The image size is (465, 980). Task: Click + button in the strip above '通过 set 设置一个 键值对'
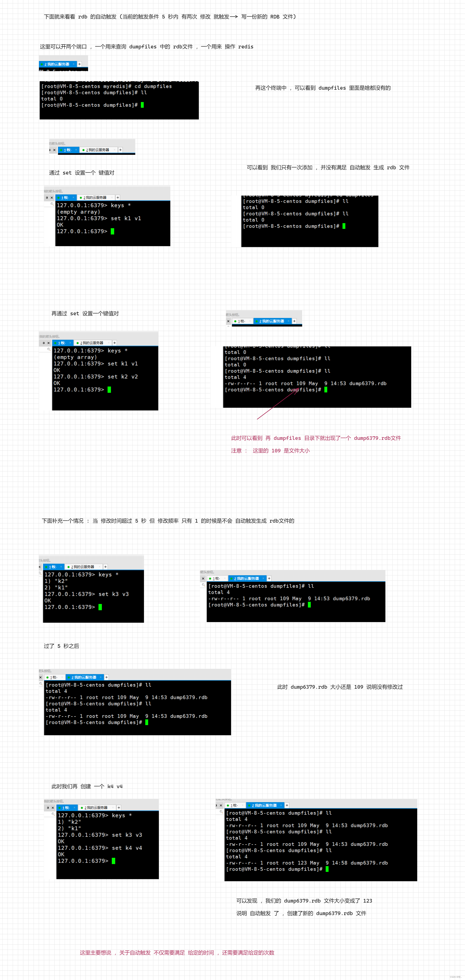(x=121, y=150)
